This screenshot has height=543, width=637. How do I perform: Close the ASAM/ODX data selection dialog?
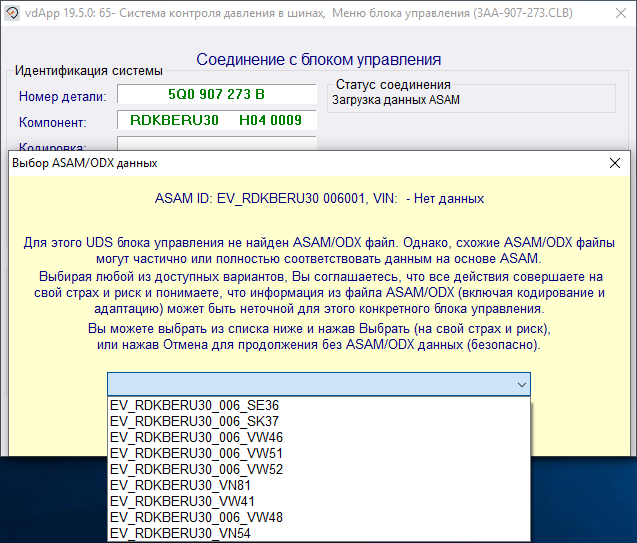614,163
